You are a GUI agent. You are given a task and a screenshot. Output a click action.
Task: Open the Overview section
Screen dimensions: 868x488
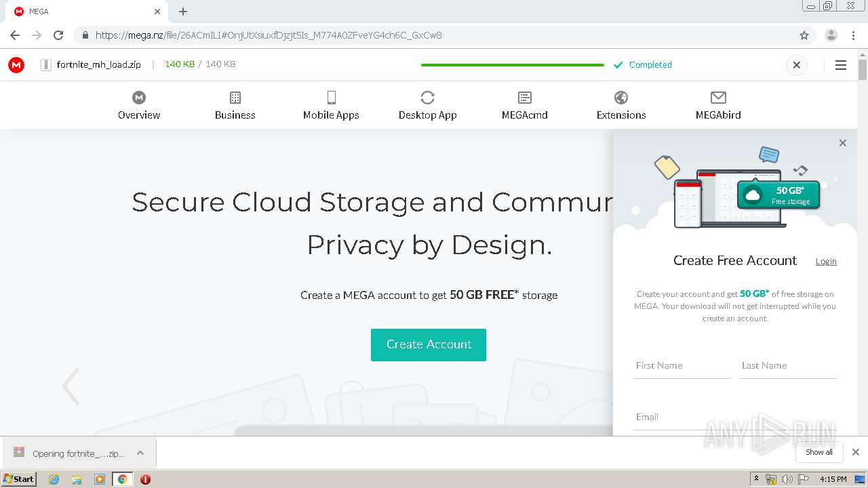(139, 106)
